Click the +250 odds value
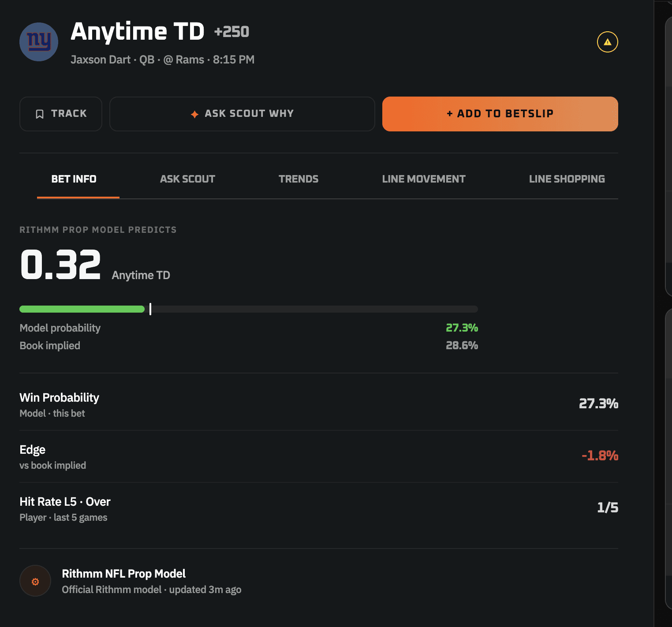 pos(231,32)
